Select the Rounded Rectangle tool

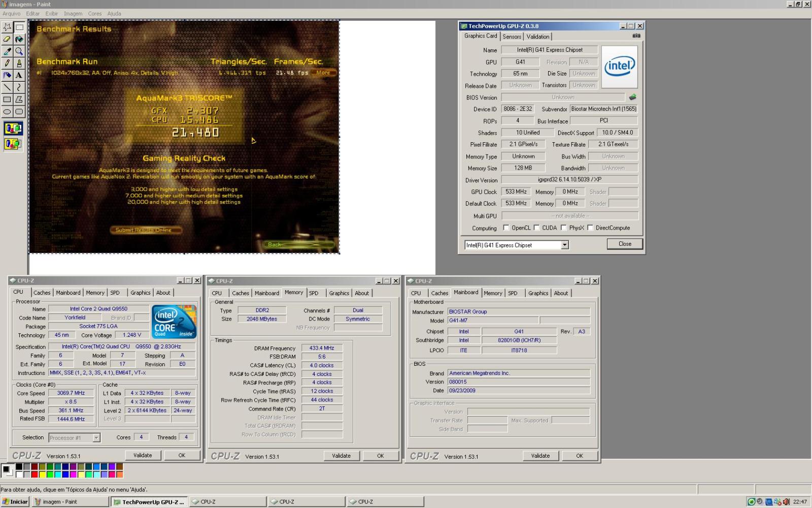tap(19, 112)
